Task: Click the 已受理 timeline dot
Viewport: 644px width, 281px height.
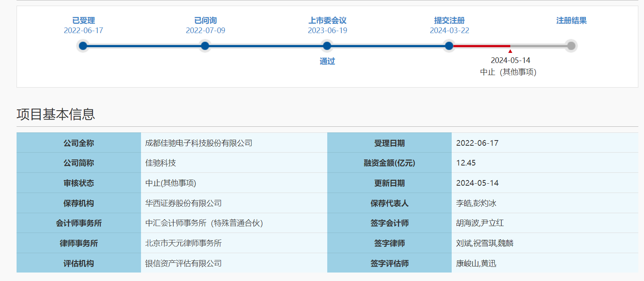Action: (x=83, y=46)
